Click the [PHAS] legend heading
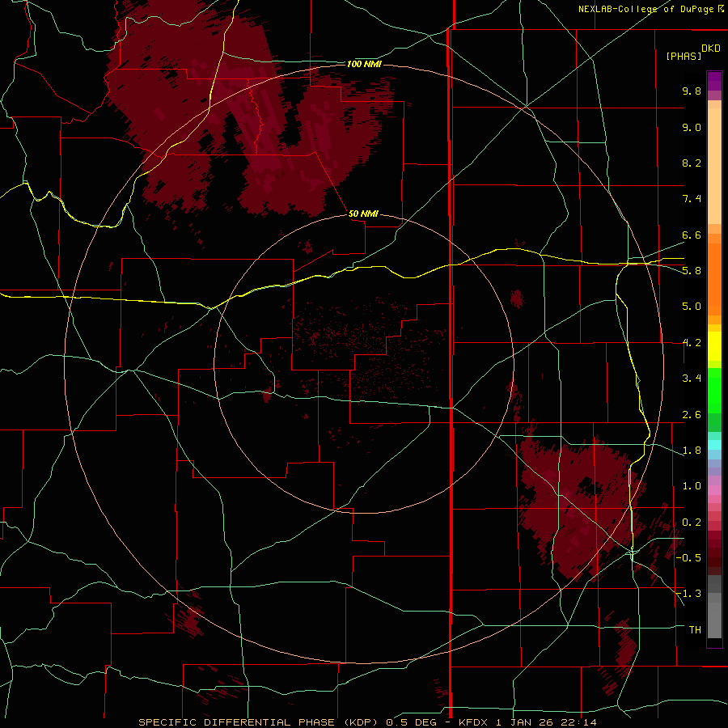The height and width of the screenshot is (728, 728). [x=684, y=56]
